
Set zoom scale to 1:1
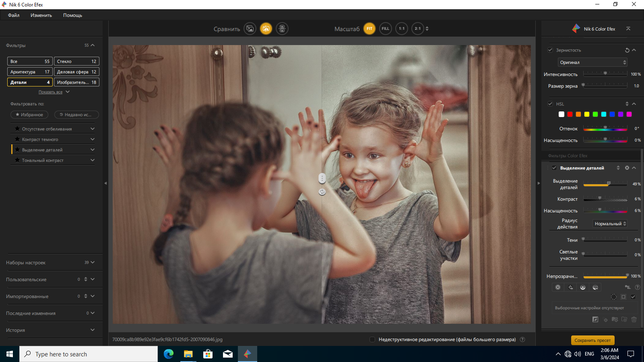click(x=402, y=29)
